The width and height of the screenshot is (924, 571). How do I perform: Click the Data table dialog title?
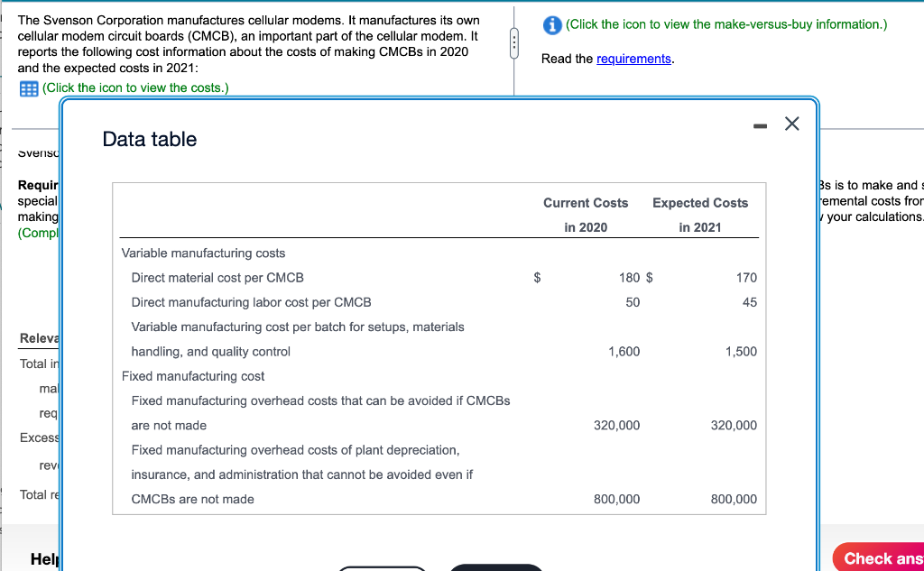tap(149, 139)
